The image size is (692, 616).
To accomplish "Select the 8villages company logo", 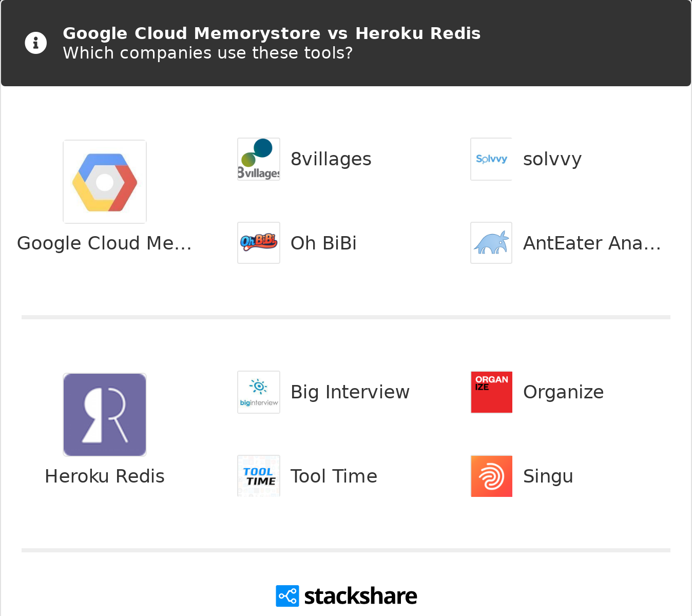I will point(258,159).
